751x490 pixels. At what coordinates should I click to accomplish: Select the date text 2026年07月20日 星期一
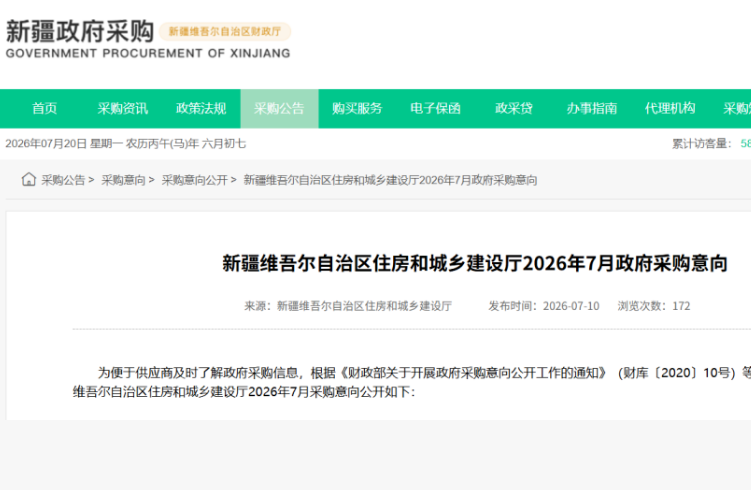coord(64,144)
